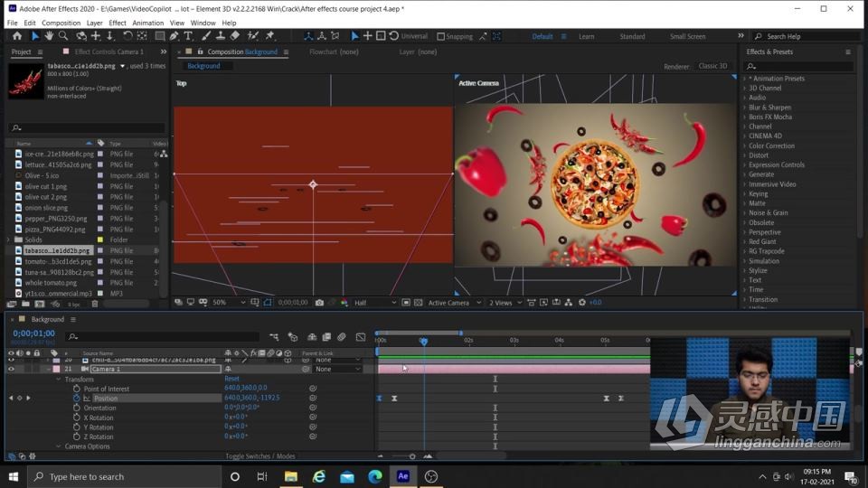Click the timeline zoom slider
The height and width of the screenshot is (488, 868).
tap(412, 456)
